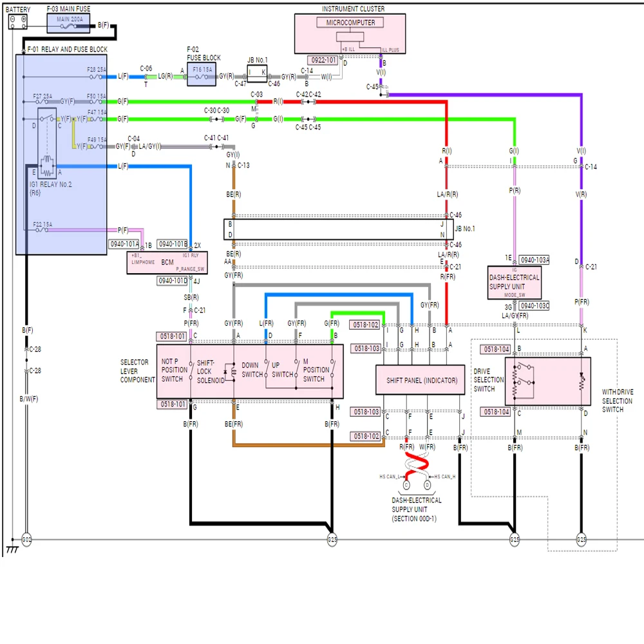Click the Down Switch contact symbol
This screenshot has width=644, height=644.
[266, 369]
